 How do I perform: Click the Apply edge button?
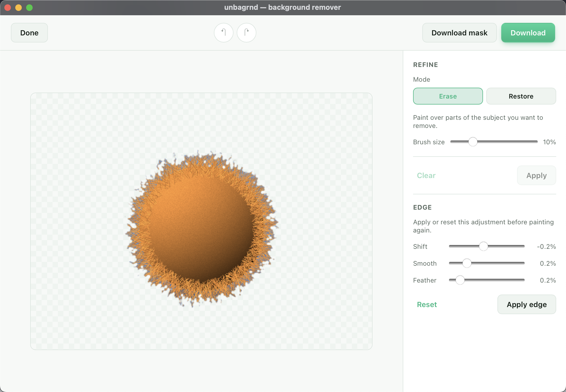527,304
